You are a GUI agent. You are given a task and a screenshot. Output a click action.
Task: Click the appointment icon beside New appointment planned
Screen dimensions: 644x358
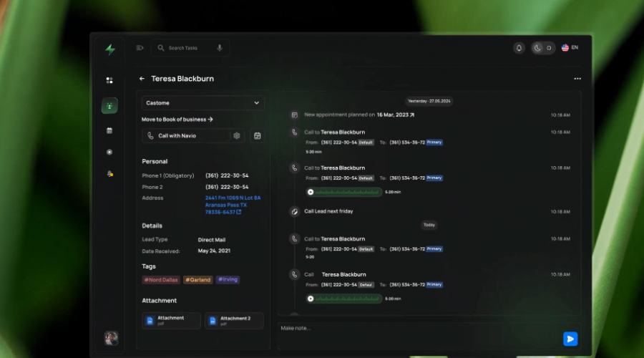click(x=295, y=115)
